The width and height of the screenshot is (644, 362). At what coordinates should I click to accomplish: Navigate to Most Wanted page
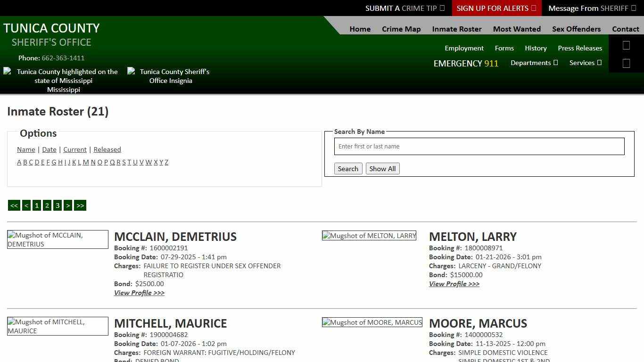click(x=517, y=29)
